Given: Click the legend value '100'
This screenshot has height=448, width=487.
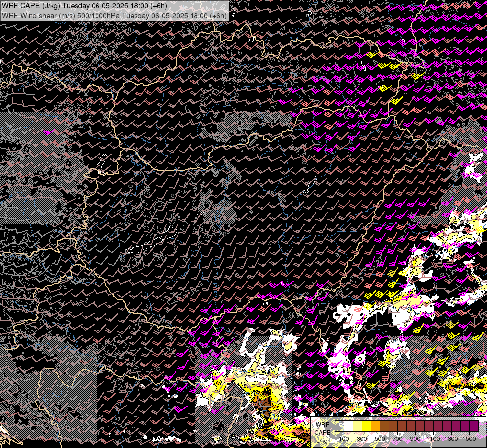Looking at the screenshot, I should tap(344, 439).
